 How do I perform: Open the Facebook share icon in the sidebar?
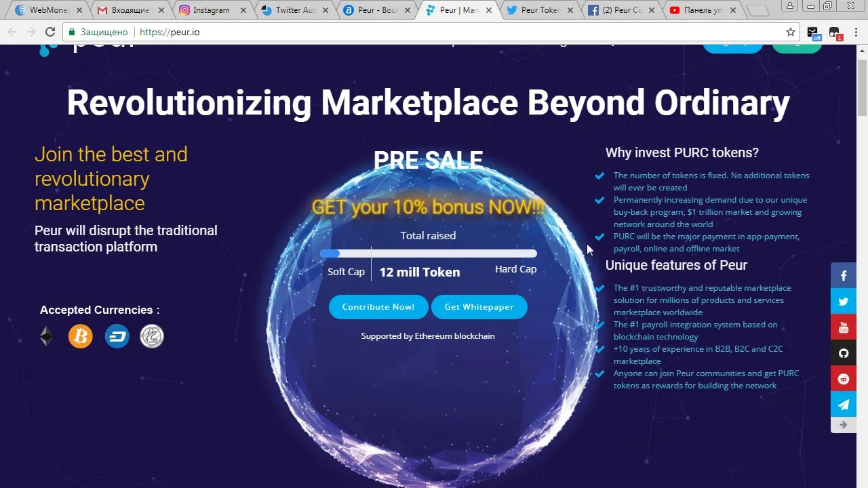tap(844, 276)
